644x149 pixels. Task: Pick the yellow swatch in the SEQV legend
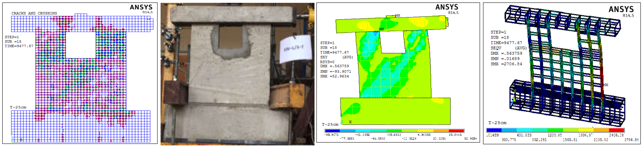586,130
